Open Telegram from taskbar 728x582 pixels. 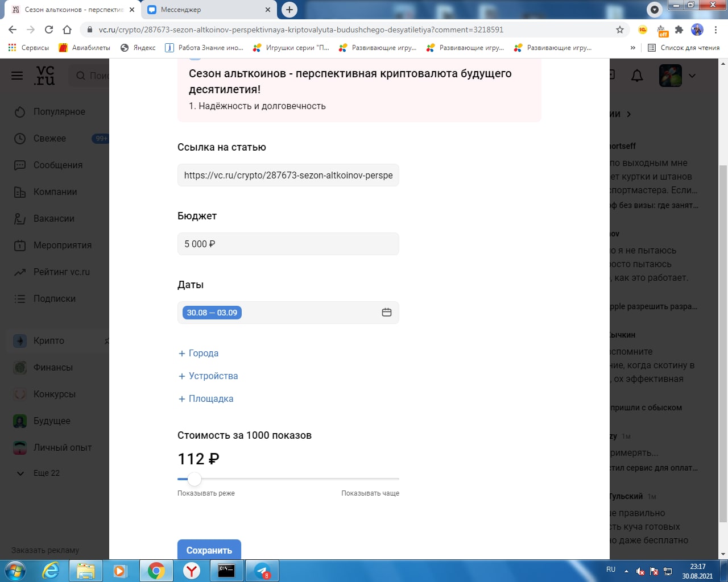click(262, 571)
